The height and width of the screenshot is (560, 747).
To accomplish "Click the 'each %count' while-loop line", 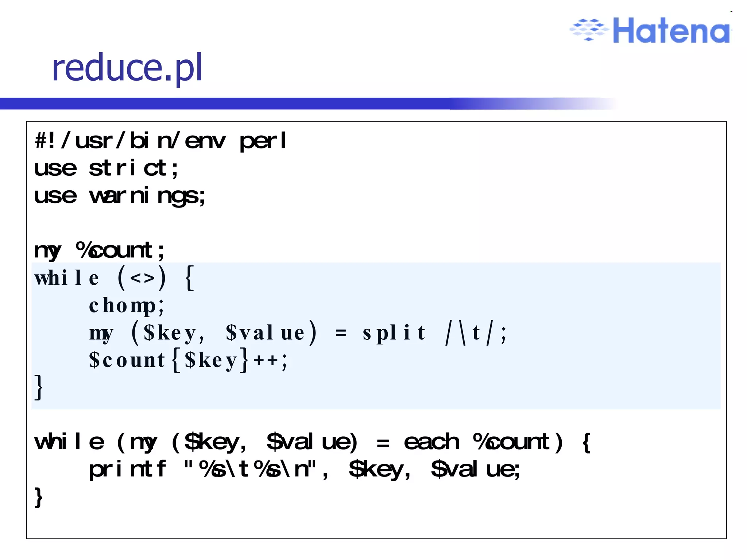I will pos(312,442).
